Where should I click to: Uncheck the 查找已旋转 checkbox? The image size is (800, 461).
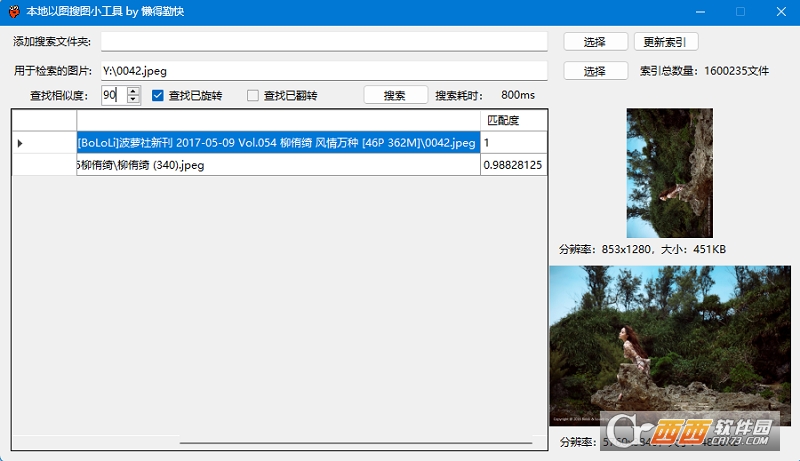click(158, 95)
